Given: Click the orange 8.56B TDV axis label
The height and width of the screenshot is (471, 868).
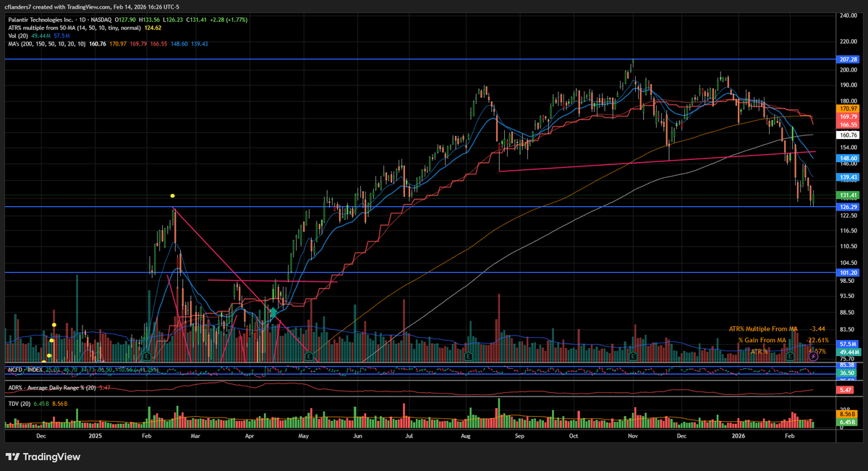Looking at the screenshot, I should tap(846, 415).
